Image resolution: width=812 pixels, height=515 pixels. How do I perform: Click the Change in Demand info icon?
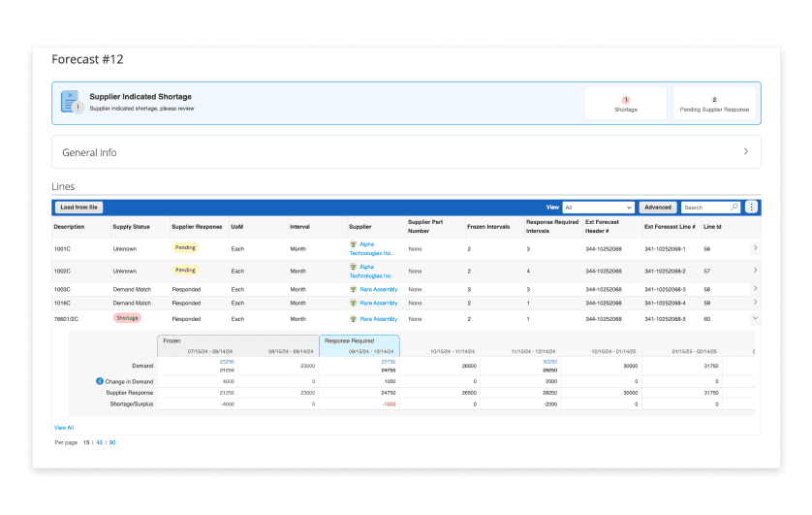(x=100, y=381)
